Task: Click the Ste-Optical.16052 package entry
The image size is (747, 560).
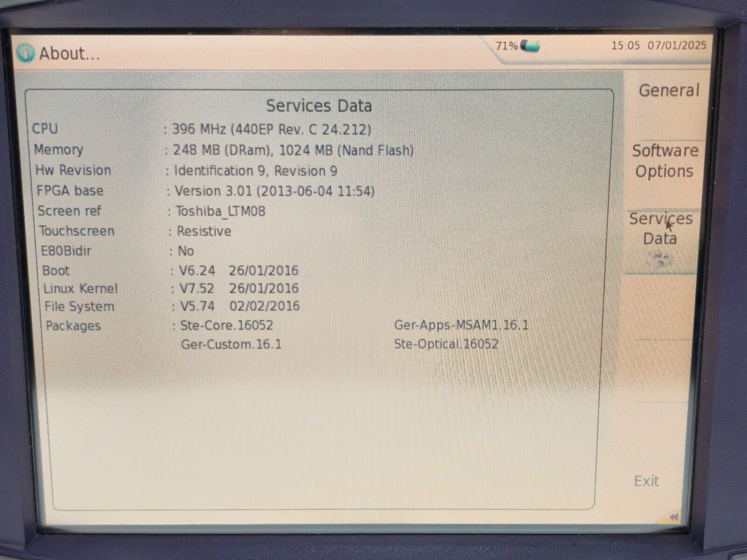Action: 446,344
